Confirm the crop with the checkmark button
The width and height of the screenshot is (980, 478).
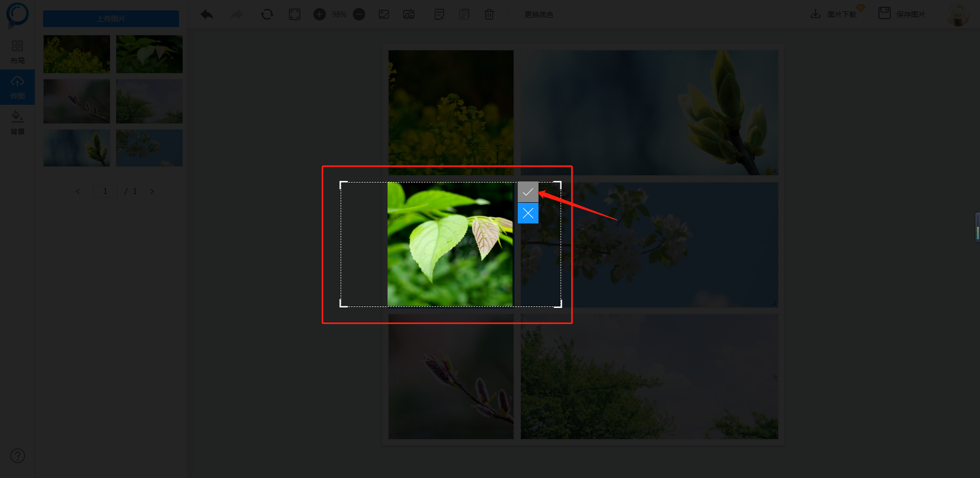(528, 192)
